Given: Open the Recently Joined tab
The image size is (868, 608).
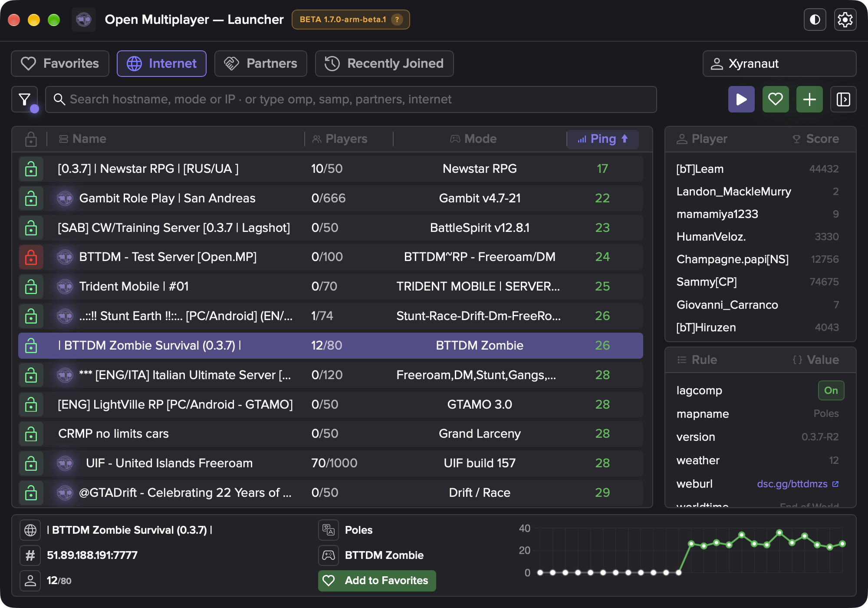Looking at the screenshot, I should (385, 63).
